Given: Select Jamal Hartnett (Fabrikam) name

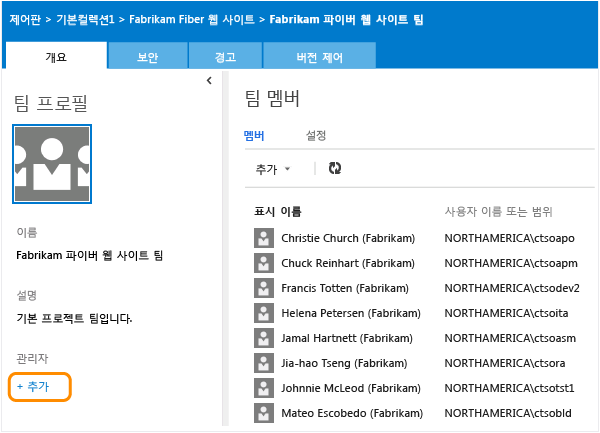Looking at the screenshot, I should 347,338.
